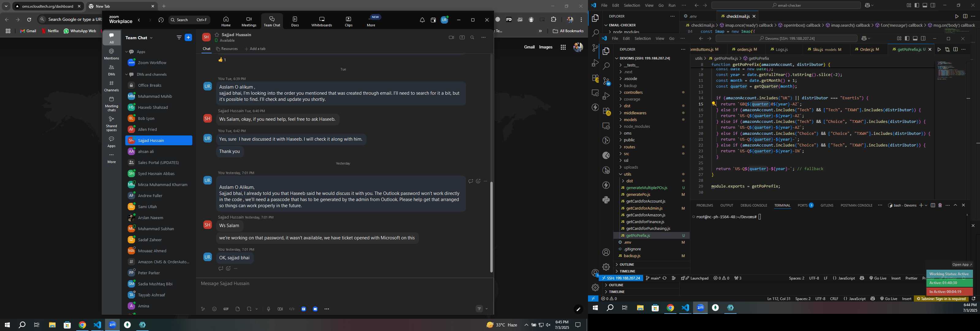Send the message with the arrow button
Screen dimensions: 980x331
[479, 309]
